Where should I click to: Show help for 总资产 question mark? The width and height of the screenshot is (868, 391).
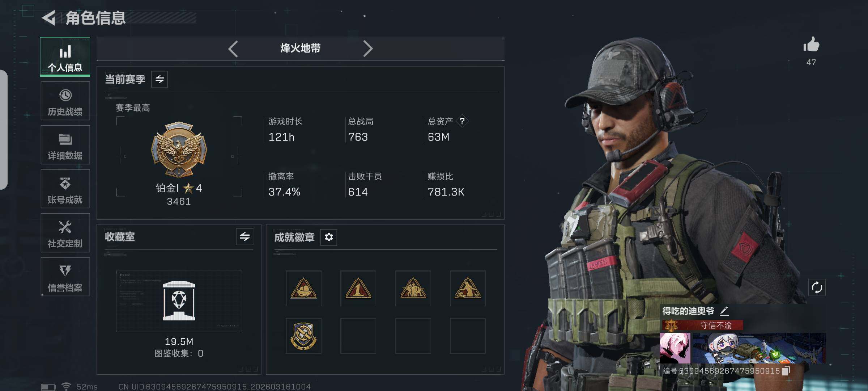pyautogui.click(x=462, y=121)
